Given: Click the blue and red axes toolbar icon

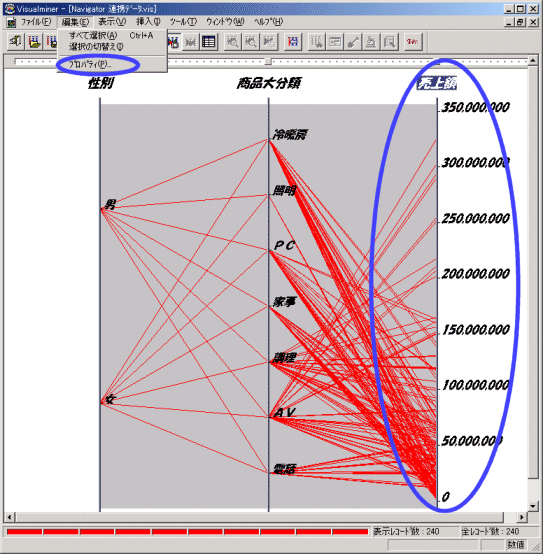Looking at the screenshot, I should pos(293,42).
